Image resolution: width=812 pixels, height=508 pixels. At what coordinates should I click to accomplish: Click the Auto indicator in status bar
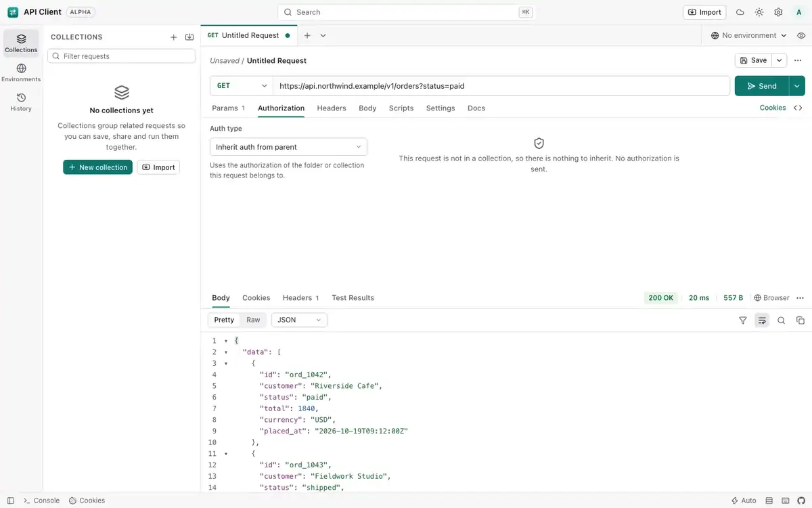744,501
